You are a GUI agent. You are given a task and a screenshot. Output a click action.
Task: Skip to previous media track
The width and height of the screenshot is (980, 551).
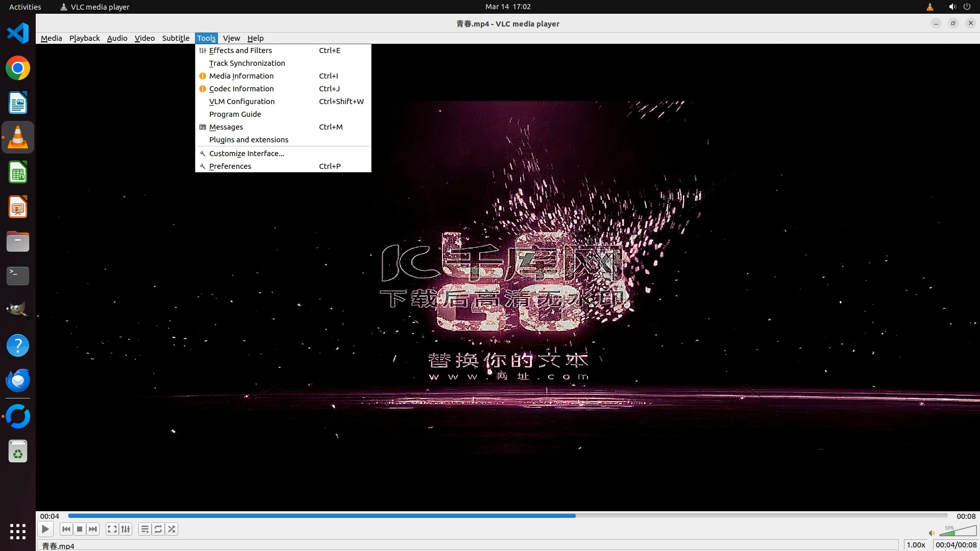point(66,529)
